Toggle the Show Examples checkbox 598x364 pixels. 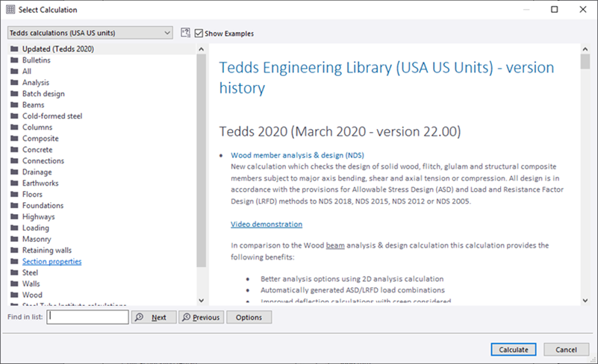click(x=199, y=33)
